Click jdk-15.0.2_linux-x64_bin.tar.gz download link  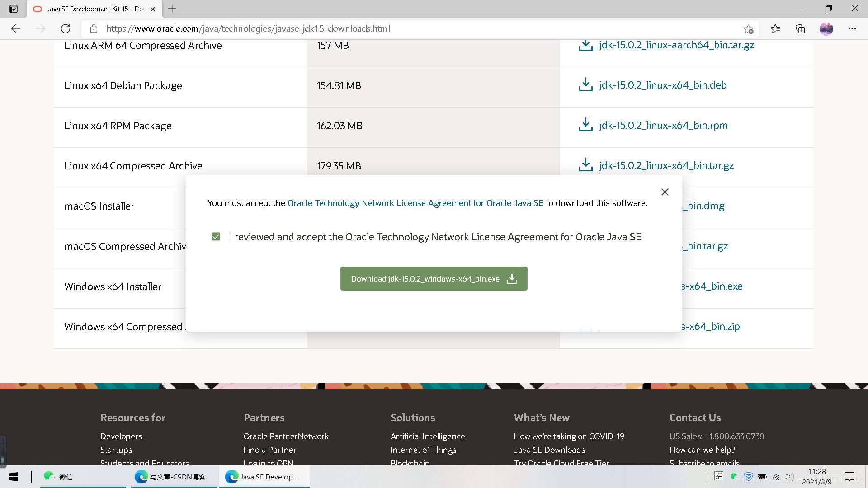tap(666, 166)
